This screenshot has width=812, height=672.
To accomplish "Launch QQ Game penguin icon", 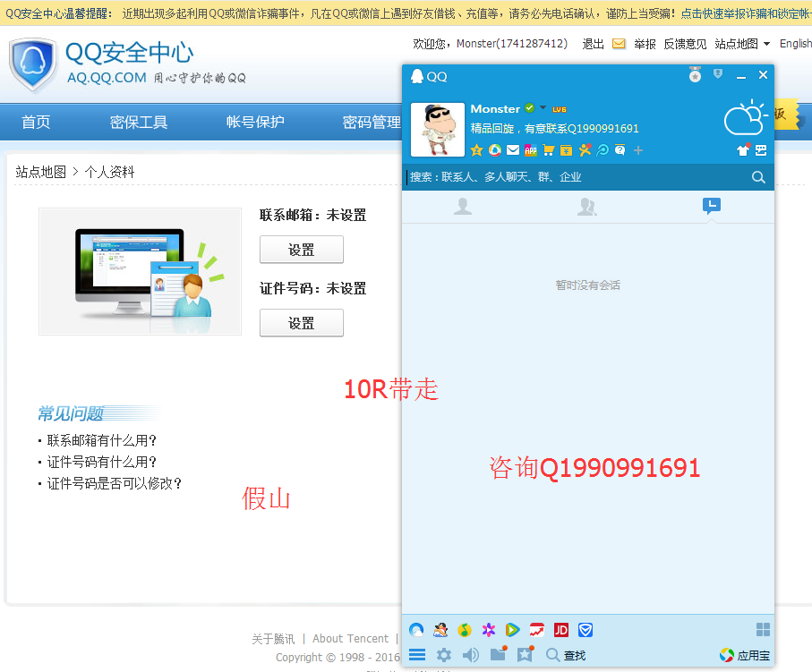I will click(440, 630).
